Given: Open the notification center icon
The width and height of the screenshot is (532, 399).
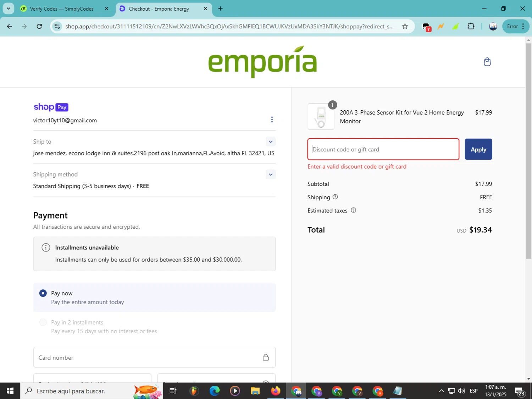Looking at the screenshot, I should (520, 391).
